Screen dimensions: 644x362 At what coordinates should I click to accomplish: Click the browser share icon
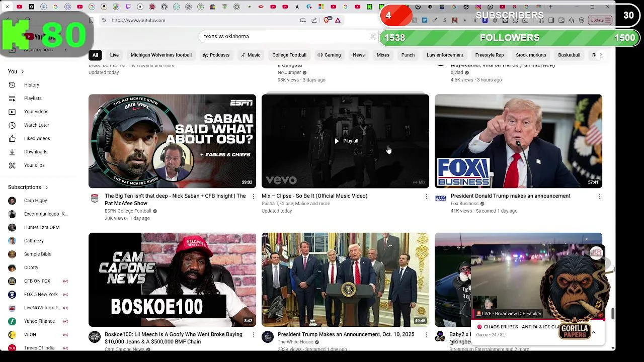tap(314, 20)
